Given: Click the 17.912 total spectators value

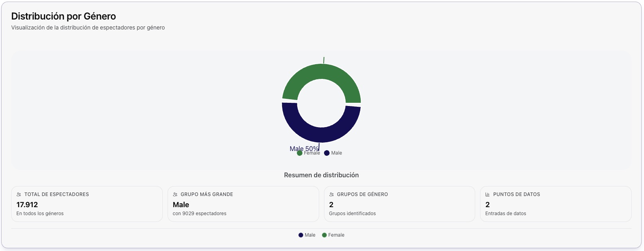Looking at the screenshot, I should (27, 205).
